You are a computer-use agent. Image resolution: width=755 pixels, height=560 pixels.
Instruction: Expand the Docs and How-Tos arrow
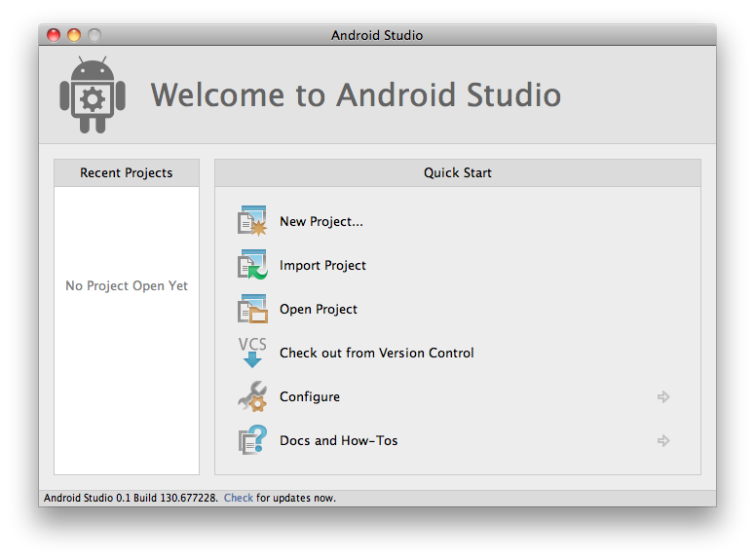[663, 440]
